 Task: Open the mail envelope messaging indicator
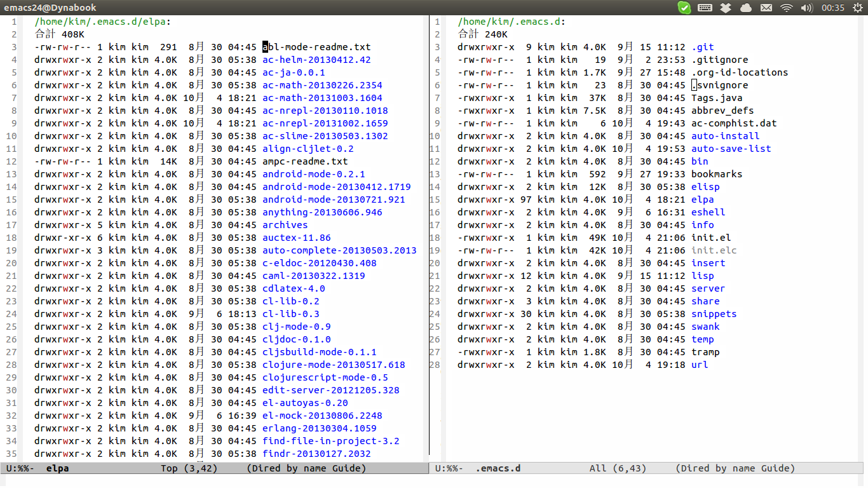(x=766, y=8)
